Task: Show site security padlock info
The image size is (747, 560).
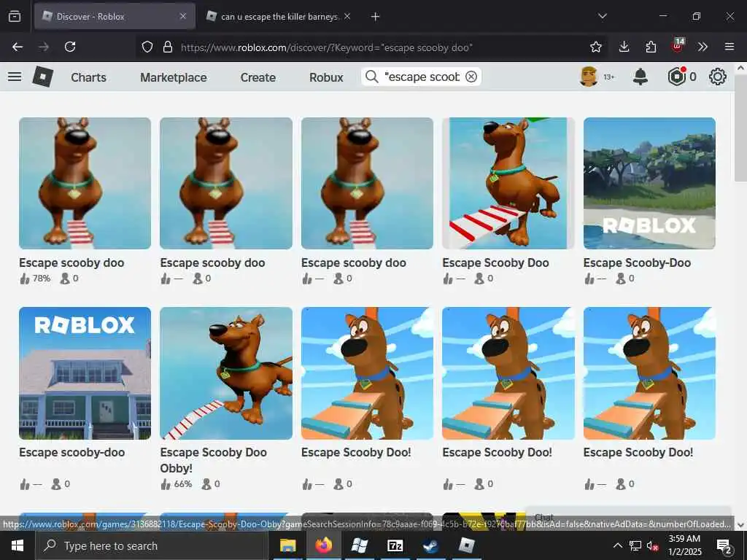Action: click(168, 47)
